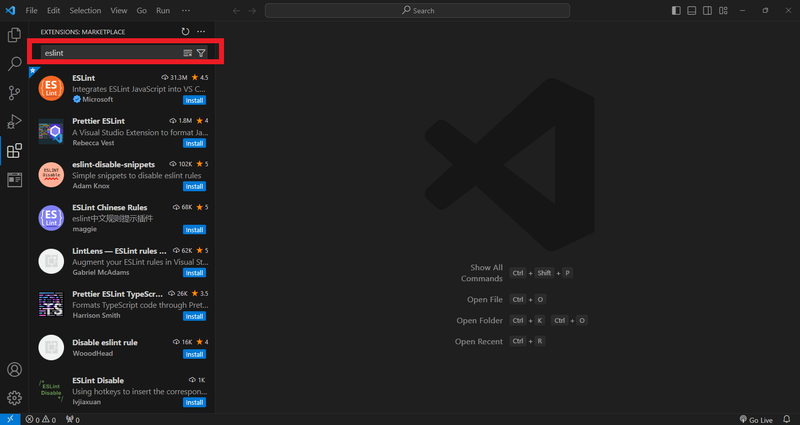Click the WooodHead publisher name
The width and height of the screenshot is (800, 425).
[93, 354]
